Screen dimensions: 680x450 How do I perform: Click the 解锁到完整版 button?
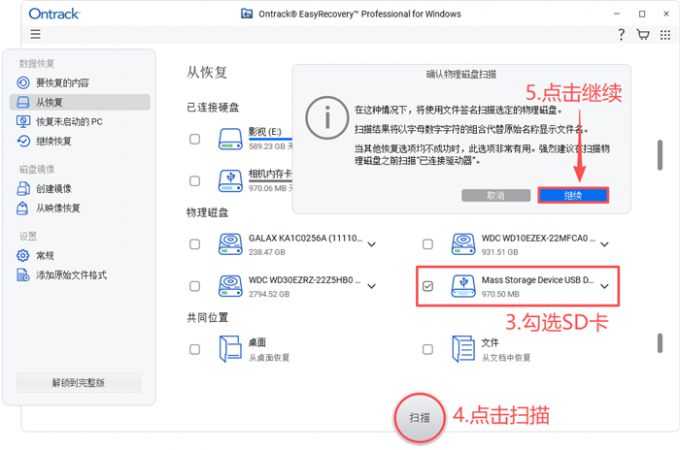(79, 383)
